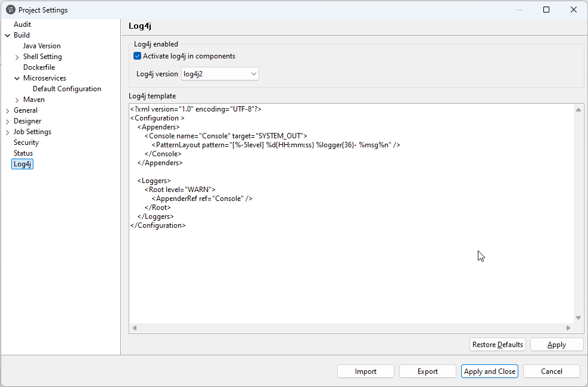Click the Project Settings application icon in title bar
The height and width of the screenshot is (387, 588).
[x=11, y=10]
